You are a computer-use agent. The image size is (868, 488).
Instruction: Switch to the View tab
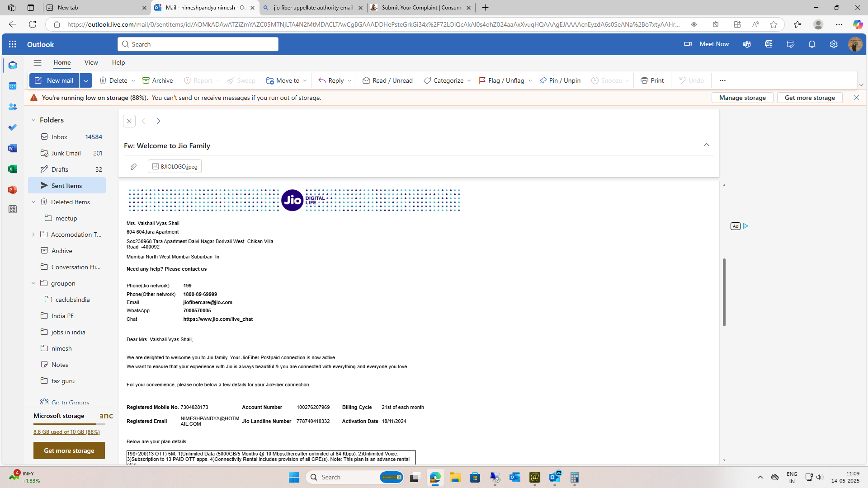tap(91, 63)
